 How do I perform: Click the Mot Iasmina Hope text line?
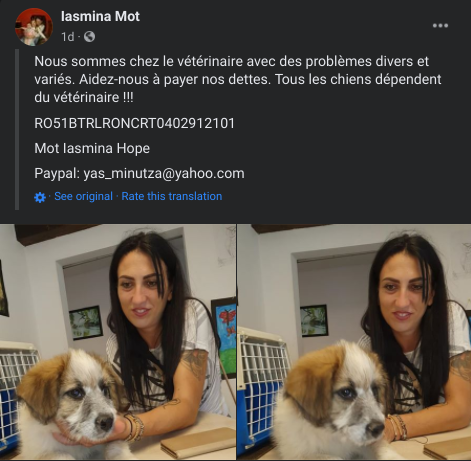[x=92, y=148]
